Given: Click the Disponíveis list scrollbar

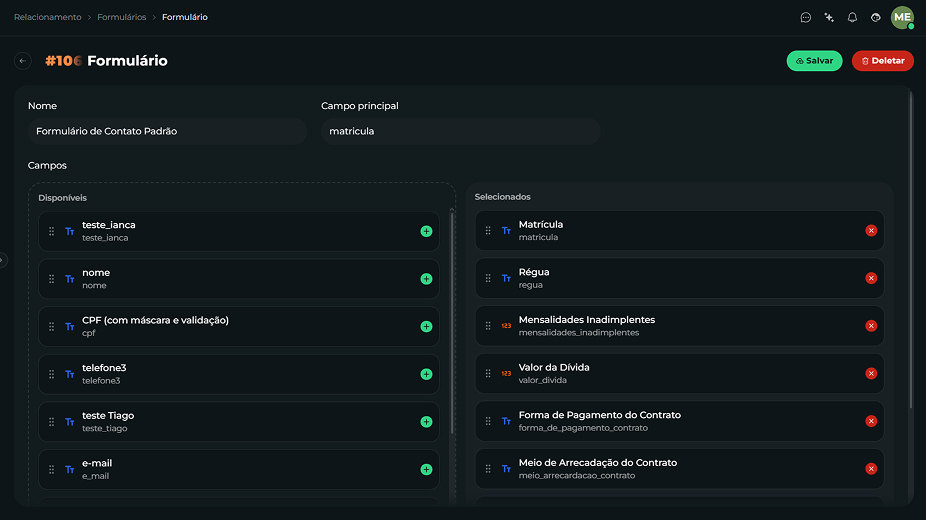Looking at the screenshot, I should [452, 322].
